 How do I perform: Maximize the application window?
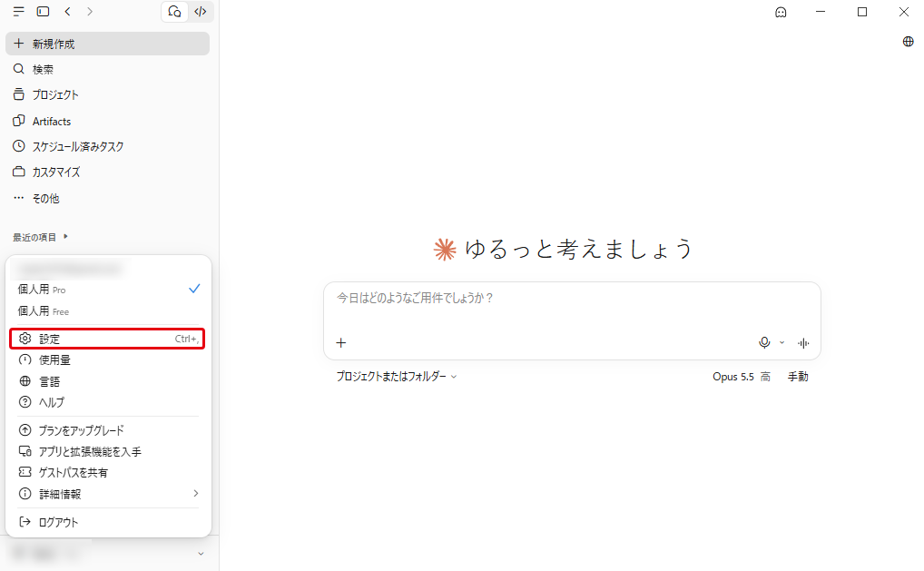pos(862,12)
